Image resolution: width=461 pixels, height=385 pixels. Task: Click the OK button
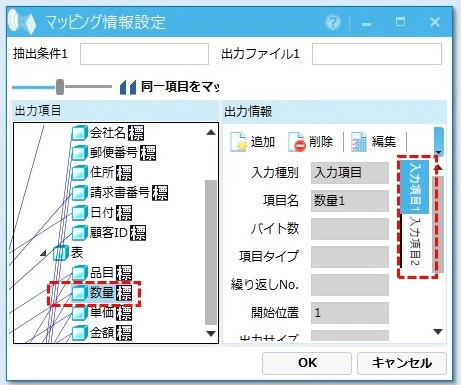307,363
